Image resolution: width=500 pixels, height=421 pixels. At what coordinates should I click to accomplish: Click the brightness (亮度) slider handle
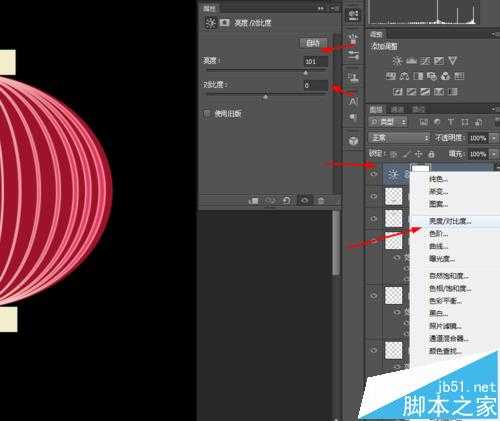coord(306,72)
